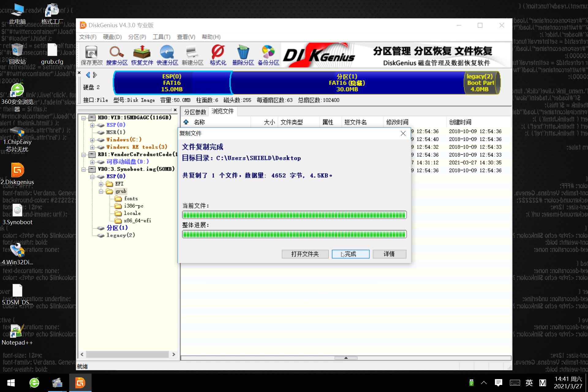Collapse the RD1:VendorCoProductCode tree node
The width and height of the screenshot is (588, 392).
(84, 154)
